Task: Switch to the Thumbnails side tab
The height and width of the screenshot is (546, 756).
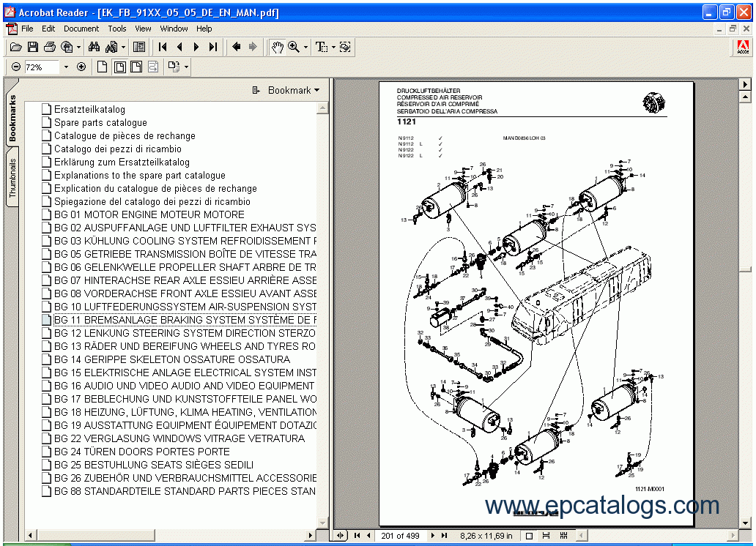Action: point(12,177)
